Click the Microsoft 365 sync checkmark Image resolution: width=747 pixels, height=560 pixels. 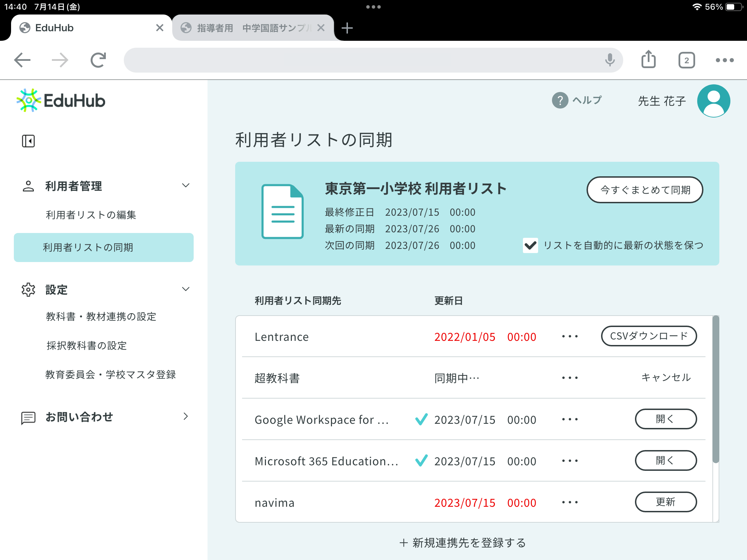[x=421, y=461]
